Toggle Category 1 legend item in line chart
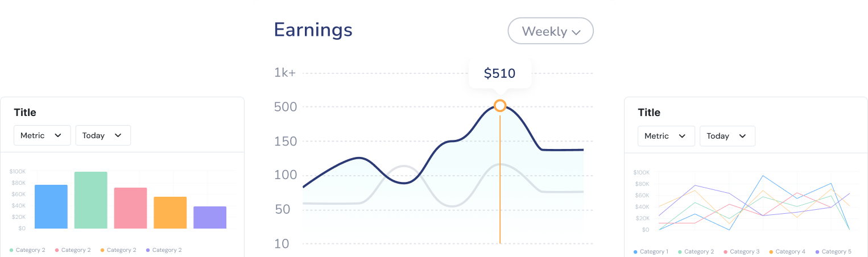 [650, 251]
